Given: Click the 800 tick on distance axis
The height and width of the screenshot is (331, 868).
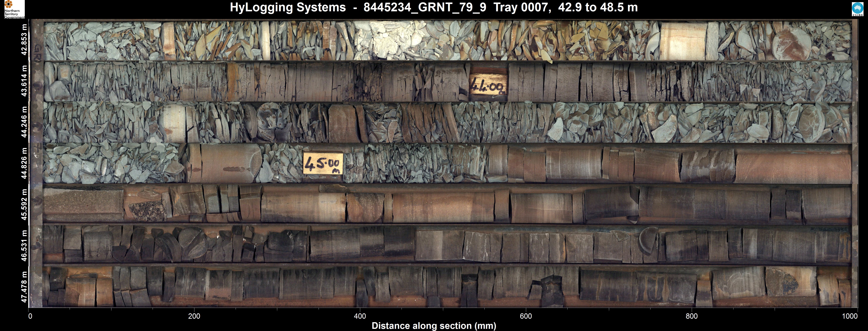Looking at the screenshot, I should [691, 316].
